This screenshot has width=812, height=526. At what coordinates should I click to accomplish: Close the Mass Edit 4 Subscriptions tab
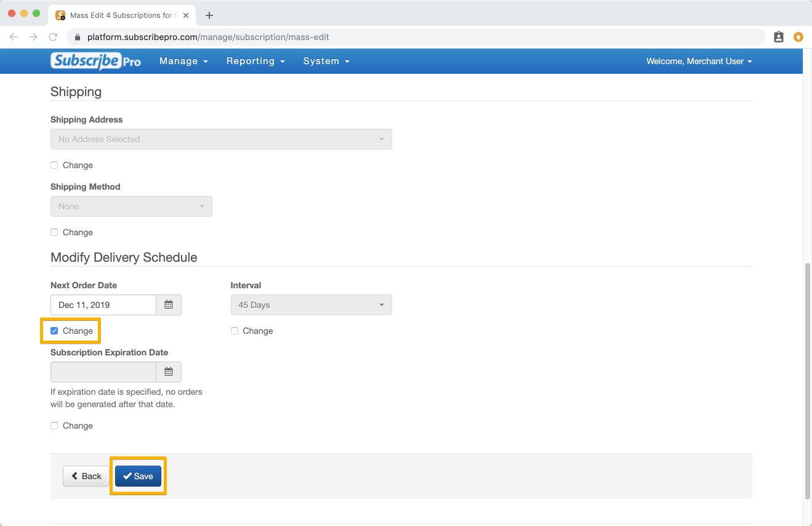point(186,15)
